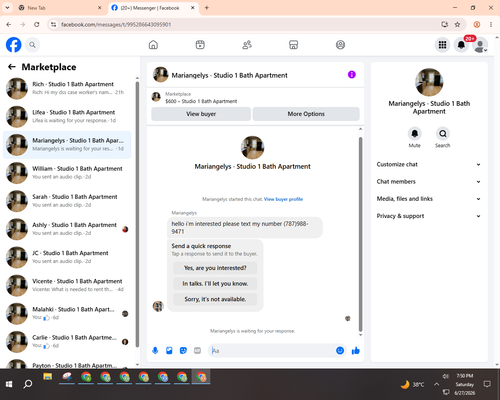
Task: Open Chrome three-dot menu
Action: [x=491, y=24]
